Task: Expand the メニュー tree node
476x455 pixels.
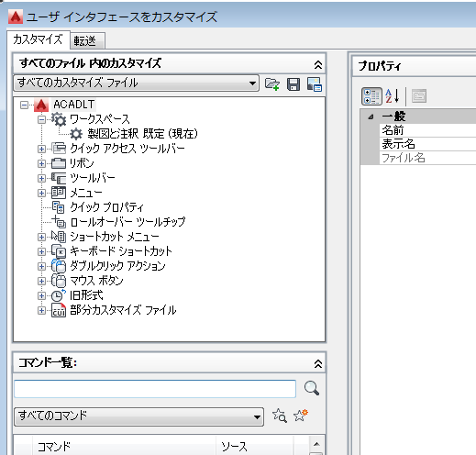Action: (41, 193)
